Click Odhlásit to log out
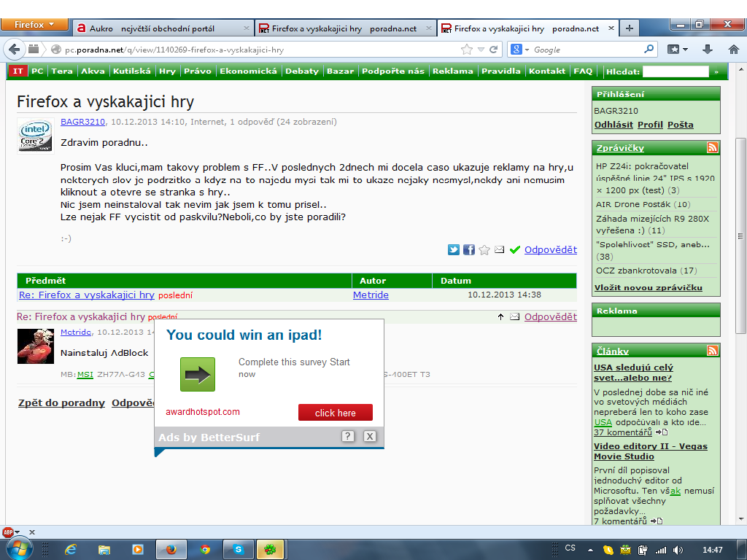The height and width of the screenshot is (560, 747). click(x=614, y=124)
